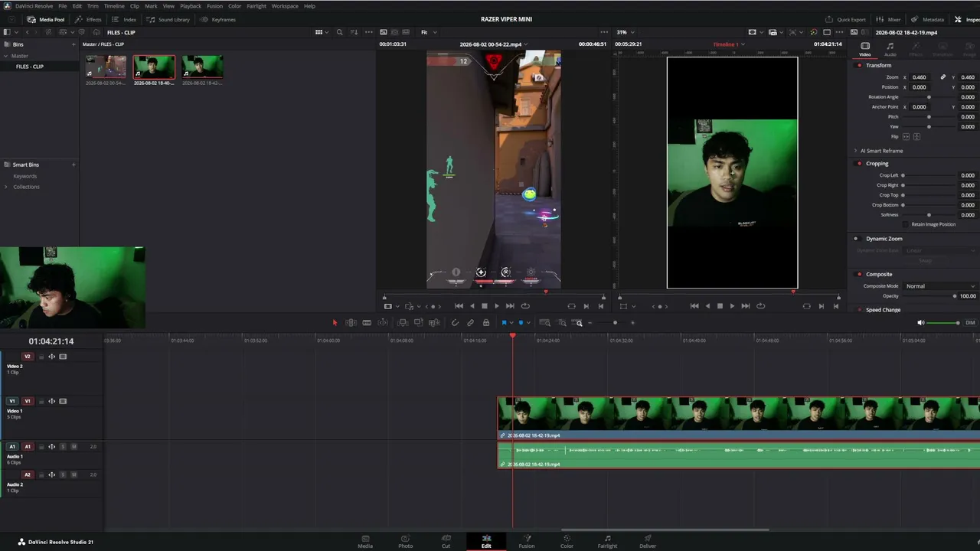The width and height of the screenshot is (980, 551).
Task: Mute the Audio 1 track
Action: pos(73,446)
